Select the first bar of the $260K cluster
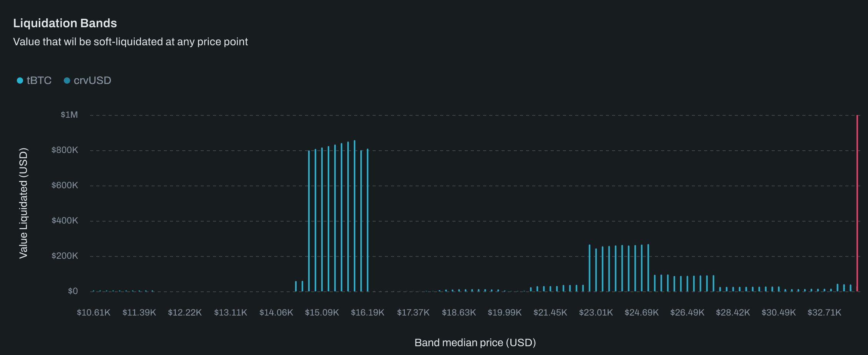 click(x=589, y=268)
